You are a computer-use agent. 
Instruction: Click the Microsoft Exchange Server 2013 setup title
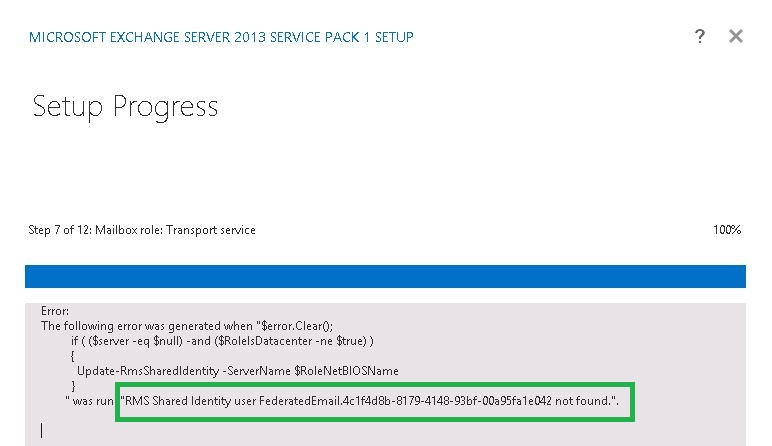click(221, 37)
